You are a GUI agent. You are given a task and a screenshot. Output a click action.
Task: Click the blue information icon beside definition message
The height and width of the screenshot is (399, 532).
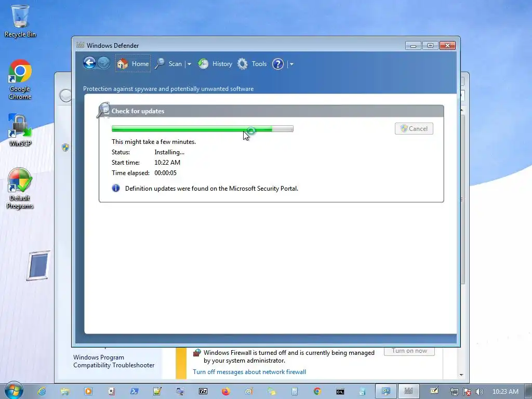(x=116, y=188)
